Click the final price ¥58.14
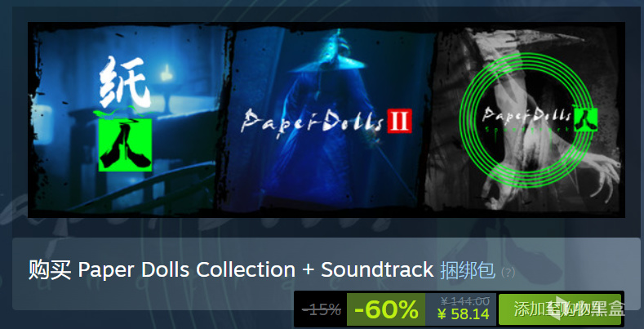 pos(464,314)
